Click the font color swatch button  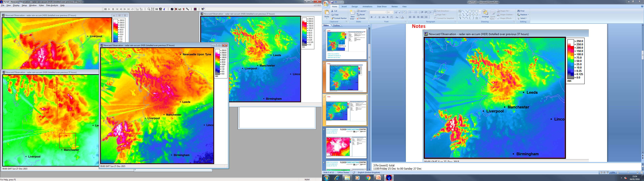(402, 17)
